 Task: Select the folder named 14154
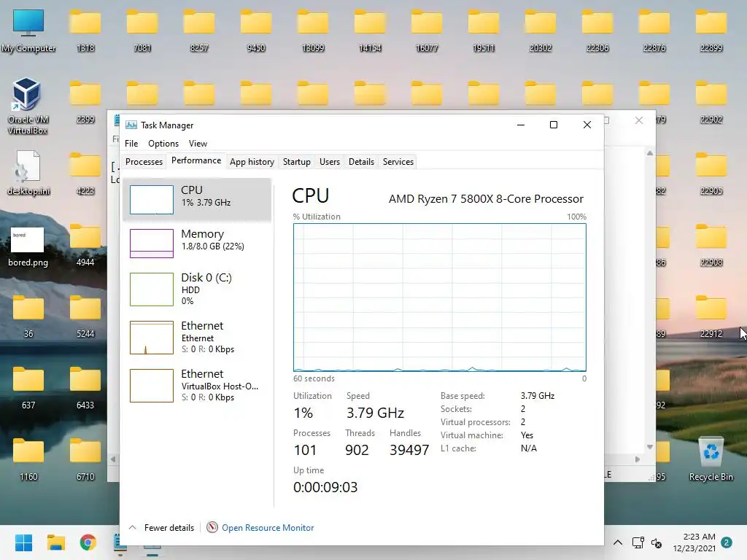(370, 31)
